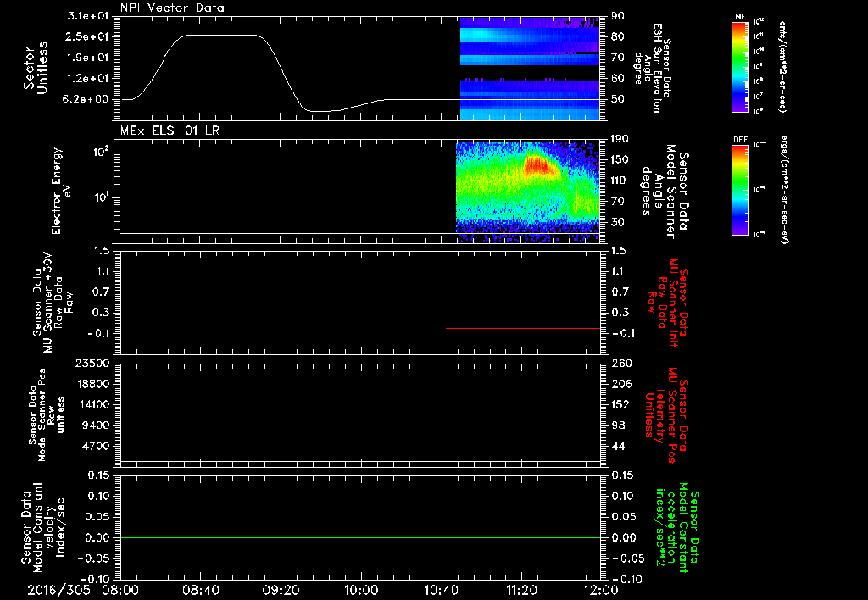Click the "Model Scanner Angle degrees" label
868x600 pixels.
(x=665, y=192)
